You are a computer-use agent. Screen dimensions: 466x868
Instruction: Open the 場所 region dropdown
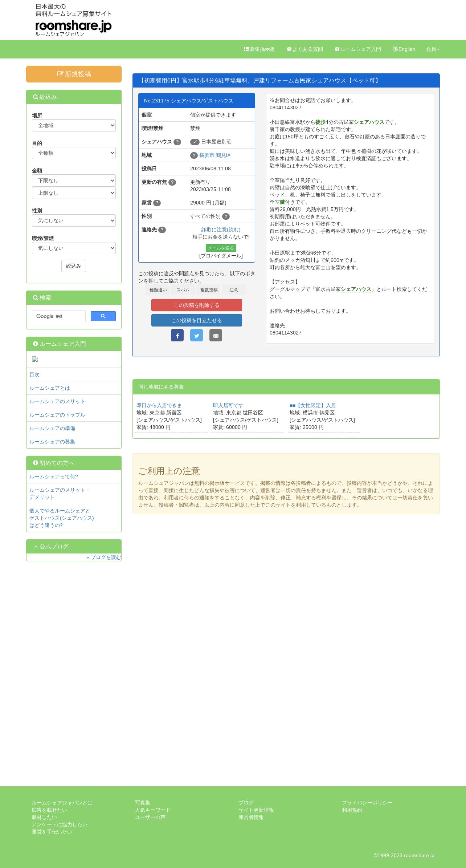74,125
